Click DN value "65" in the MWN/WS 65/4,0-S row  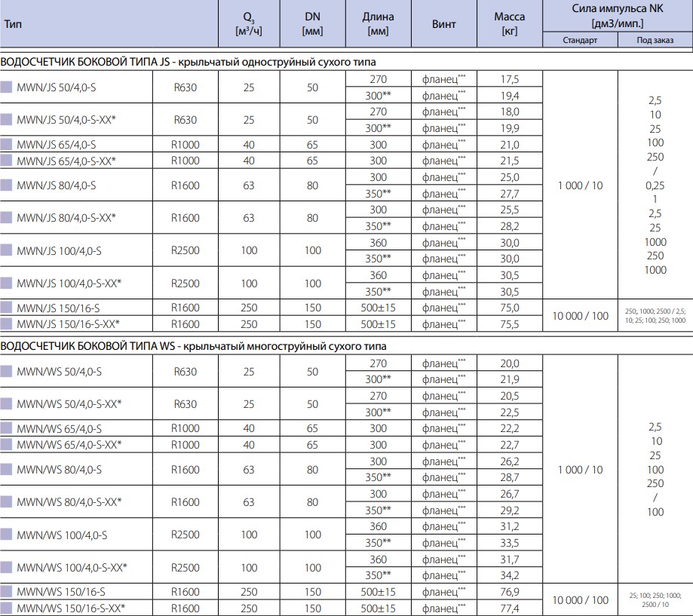pos(312,428)
